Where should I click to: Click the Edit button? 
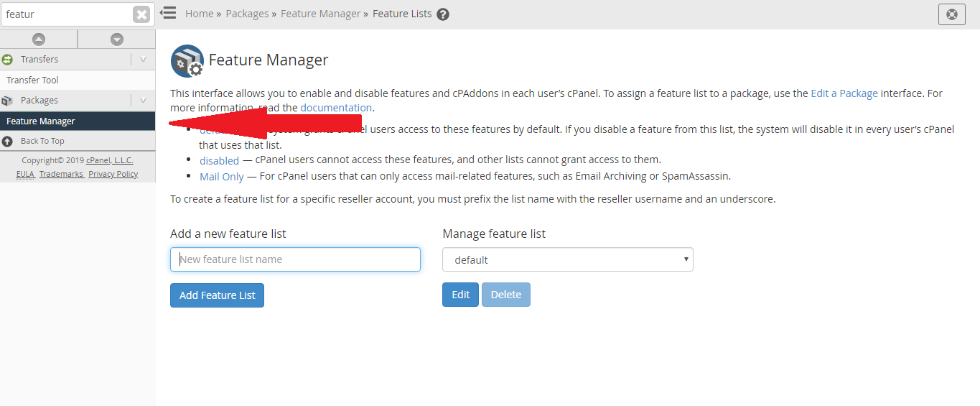[x=460, y=295]
